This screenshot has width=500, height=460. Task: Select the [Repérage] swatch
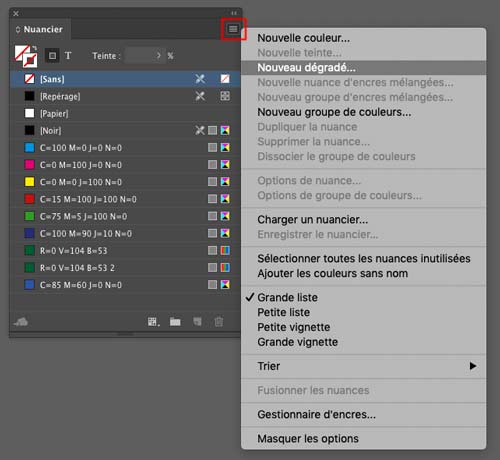point(125,96)
